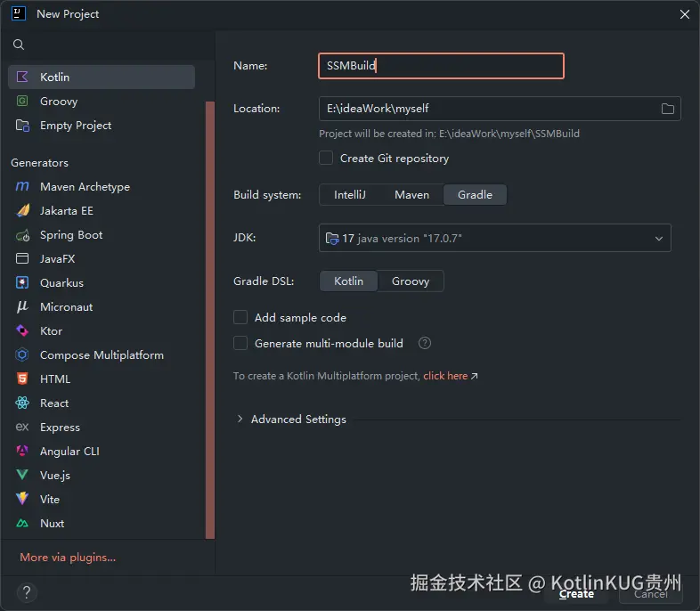Pick the Ktor generator icon

coord(22,330)
